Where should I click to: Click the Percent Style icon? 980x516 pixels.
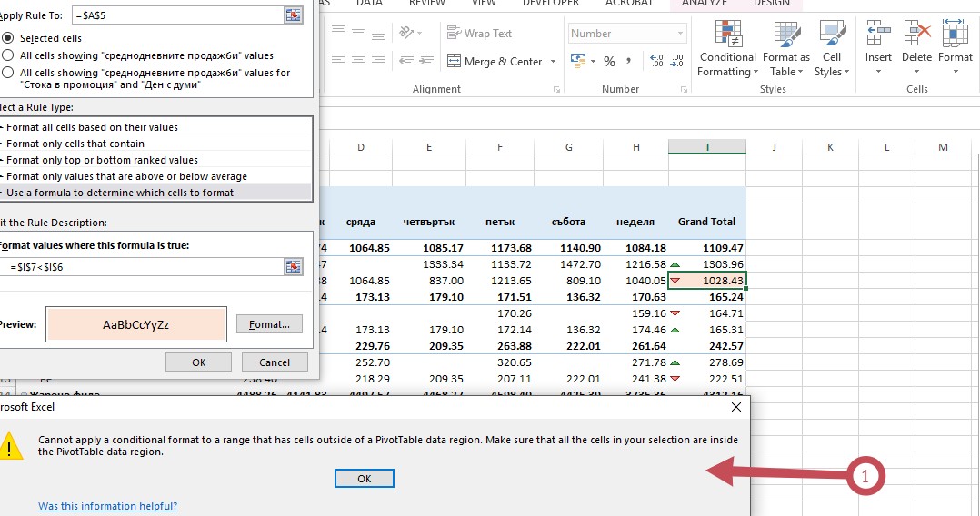tap(609, 62)
